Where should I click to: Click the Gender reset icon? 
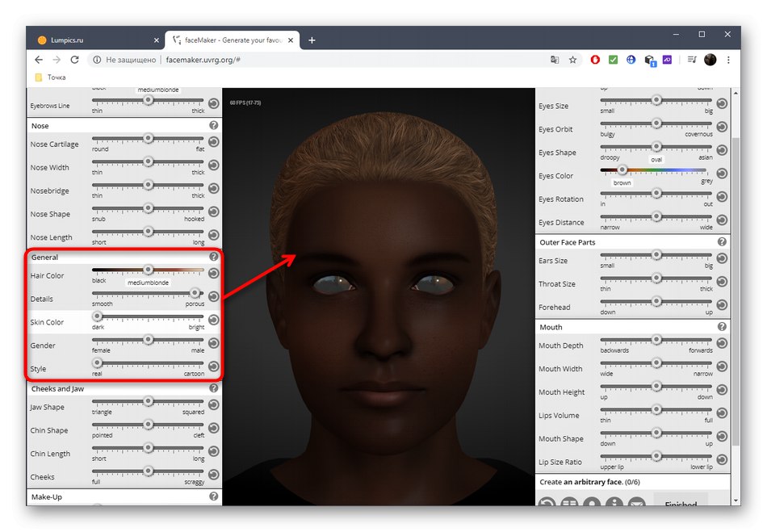tap(213, 343)
